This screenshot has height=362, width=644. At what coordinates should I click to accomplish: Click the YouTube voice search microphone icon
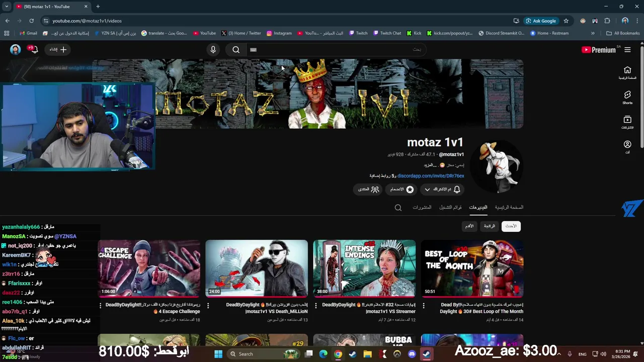point(213,49)
